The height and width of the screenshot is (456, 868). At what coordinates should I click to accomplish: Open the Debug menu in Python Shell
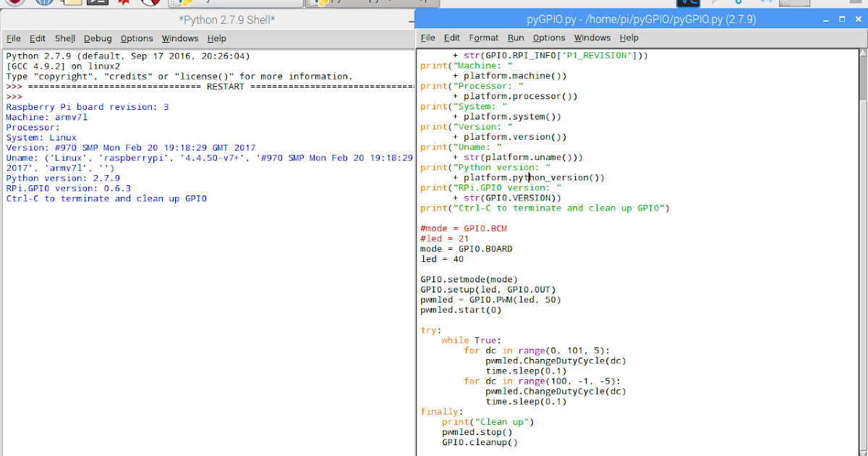pos(98,38)
